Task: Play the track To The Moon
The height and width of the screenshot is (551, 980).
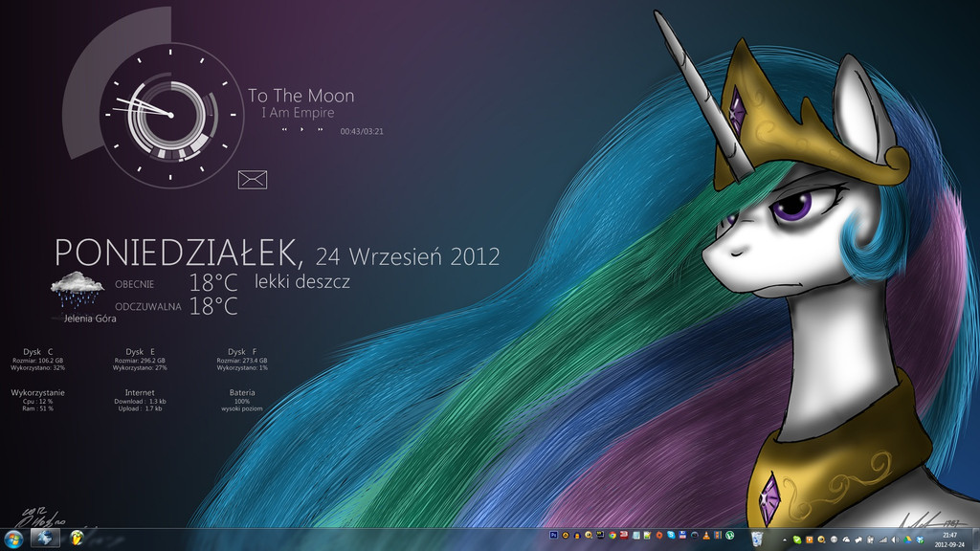Action: pos(301,130)
